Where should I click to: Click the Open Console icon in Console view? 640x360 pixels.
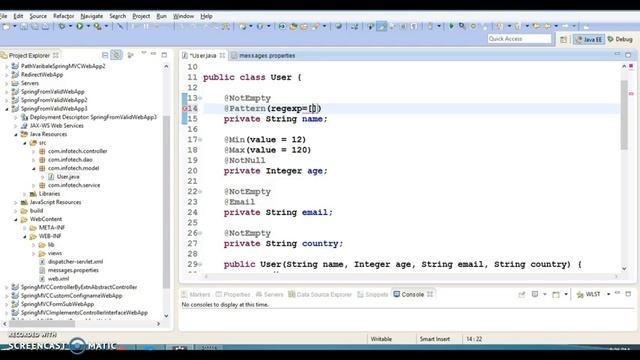[556, 294]
